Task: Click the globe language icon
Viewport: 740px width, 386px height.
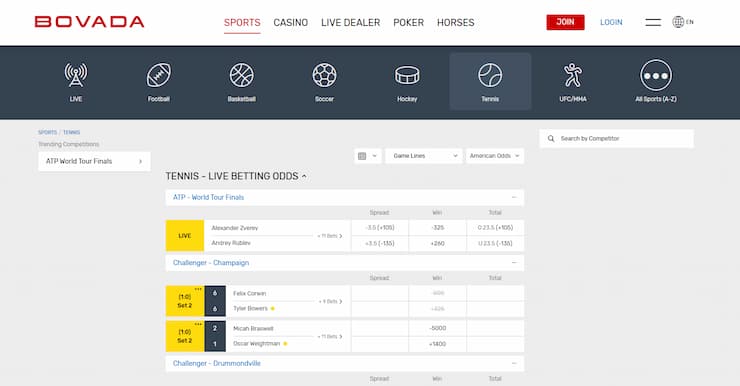Action: coord(678,22)
